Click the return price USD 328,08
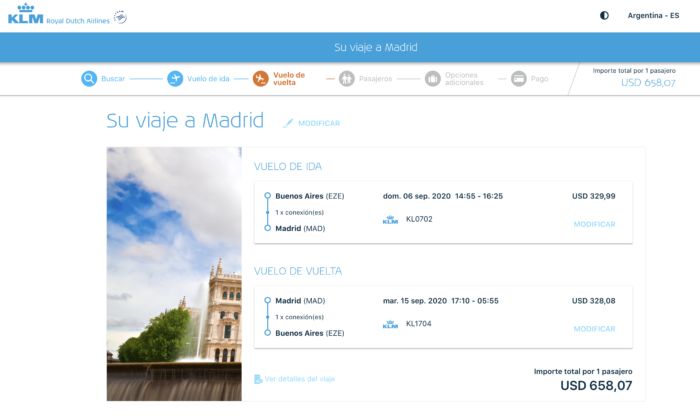This screenshot has width=700, height=417. point(593,301)
